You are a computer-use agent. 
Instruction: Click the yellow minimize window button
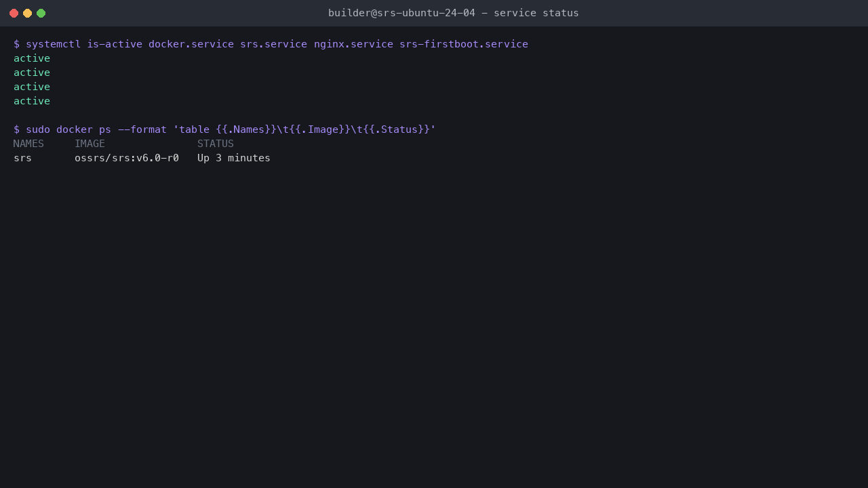27,13
